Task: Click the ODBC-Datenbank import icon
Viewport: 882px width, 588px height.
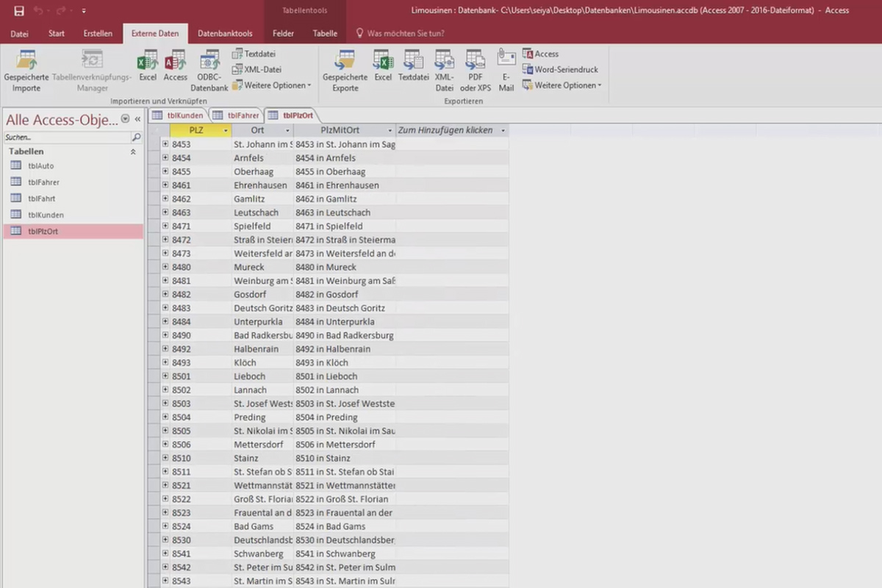Action: coord(209,71)
